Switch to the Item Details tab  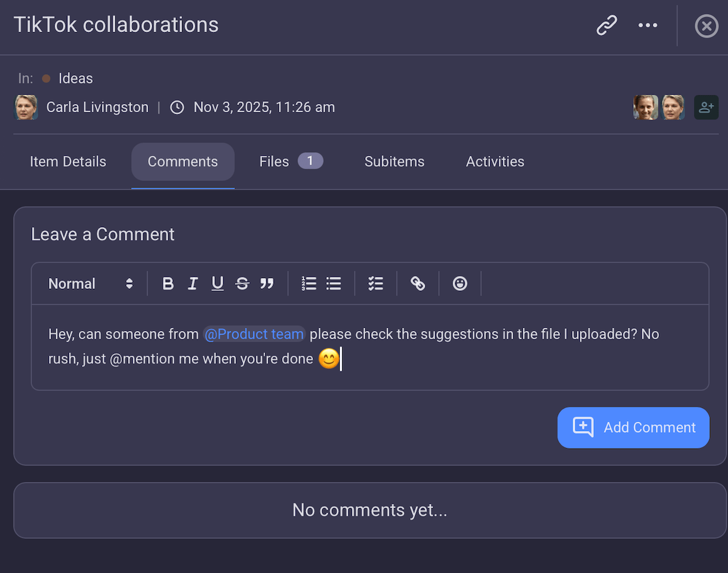point(68,161)
